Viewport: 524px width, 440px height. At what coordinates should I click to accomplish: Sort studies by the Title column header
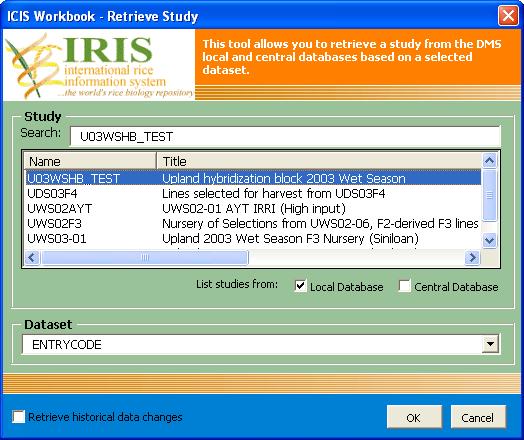coord(319,161)
